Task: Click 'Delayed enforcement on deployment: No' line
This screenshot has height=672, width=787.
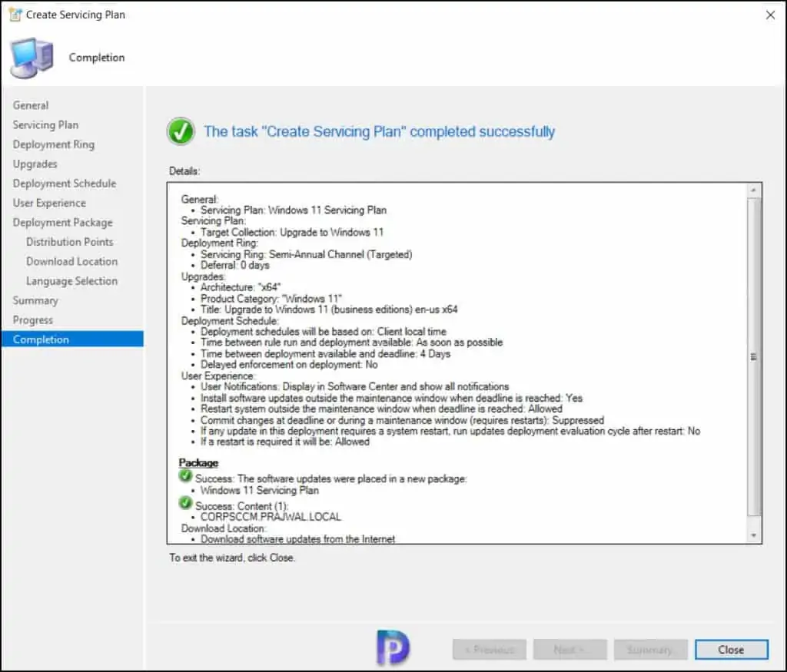Action: 289,365
